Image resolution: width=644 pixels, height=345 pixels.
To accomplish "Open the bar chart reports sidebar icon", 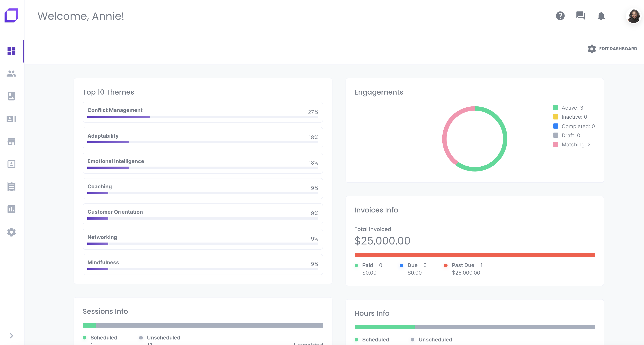I will tap(11, 209).
